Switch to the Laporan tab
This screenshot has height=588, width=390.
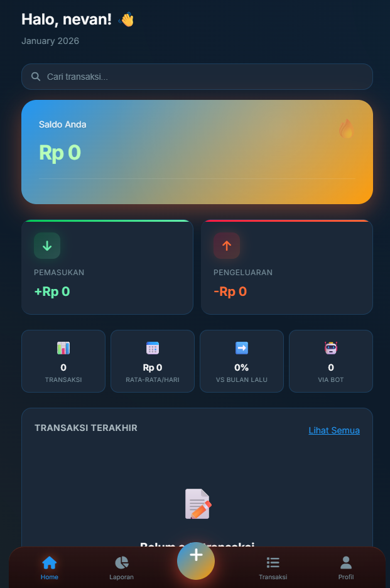[x=121, y=567]
